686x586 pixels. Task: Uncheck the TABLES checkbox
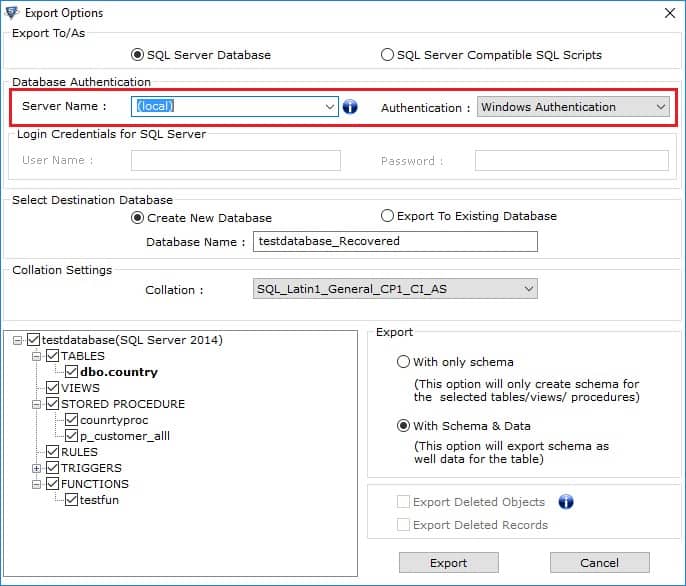[x=52, y=356]
